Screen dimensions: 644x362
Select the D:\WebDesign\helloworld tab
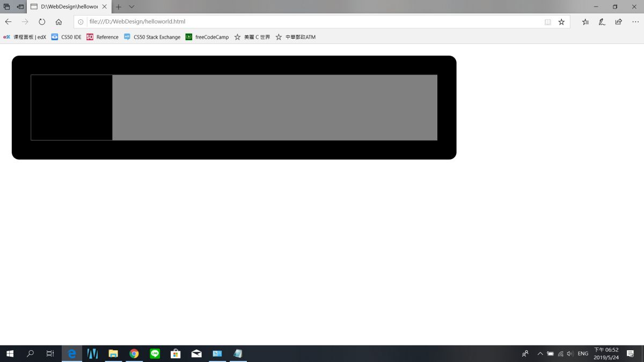[69, 6]
